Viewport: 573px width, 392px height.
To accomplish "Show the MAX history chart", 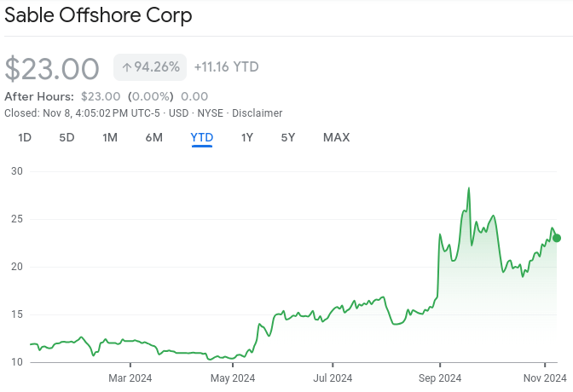I will [x=336, y=137].
